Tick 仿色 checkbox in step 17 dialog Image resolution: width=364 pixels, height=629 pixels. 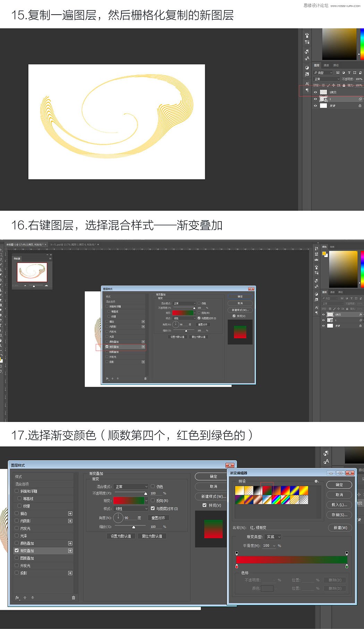pyautogui.click(x=153, y=486)
